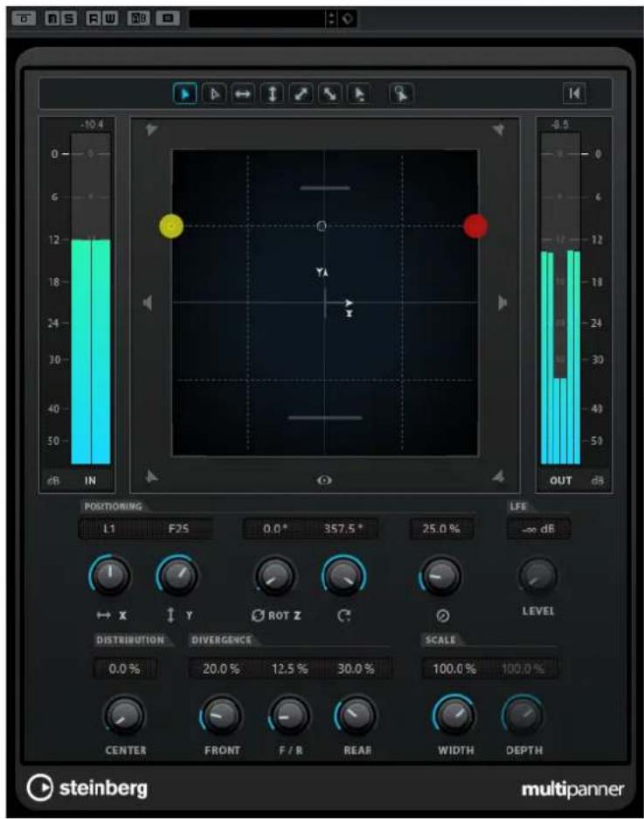This screenshot has height=819, width=644.
Task: Click the preset up/down stepper arrows
Action: 332,19
